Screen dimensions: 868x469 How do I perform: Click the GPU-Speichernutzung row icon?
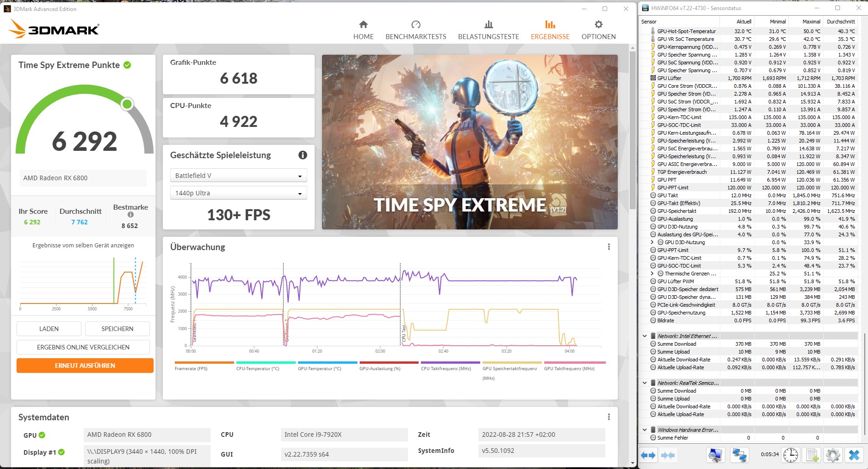[x=653, y=313]
